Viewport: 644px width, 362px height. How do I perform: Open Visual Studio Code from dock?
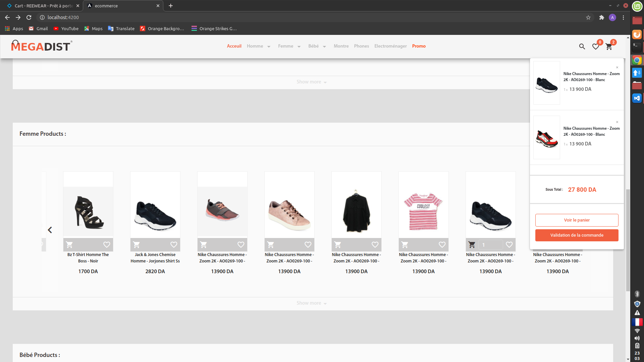(x=637, y=98)
